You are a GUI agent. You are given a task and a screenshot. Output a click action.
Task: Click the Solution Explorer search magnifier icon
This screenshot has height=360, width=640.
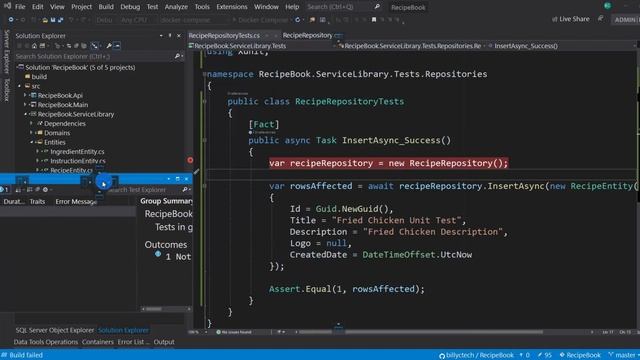[x=177, y=56]
